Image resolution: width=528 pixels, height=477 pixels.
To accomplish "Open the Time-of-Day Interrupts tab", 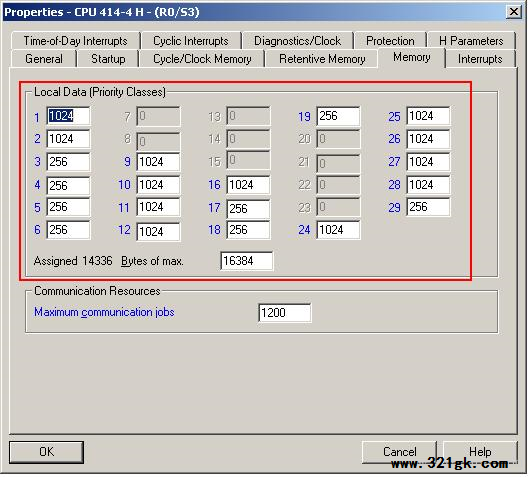I will click(x=75, y=41).
